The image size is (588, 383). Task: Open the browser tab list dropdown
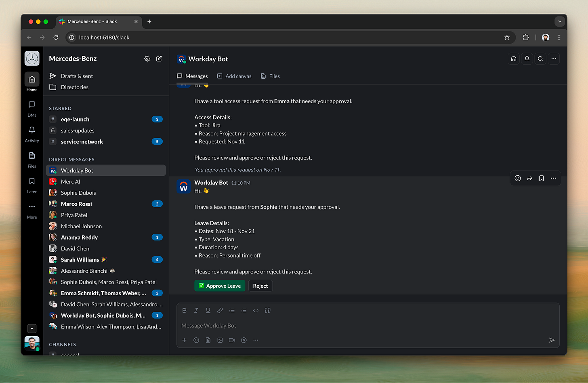point(559,21)
